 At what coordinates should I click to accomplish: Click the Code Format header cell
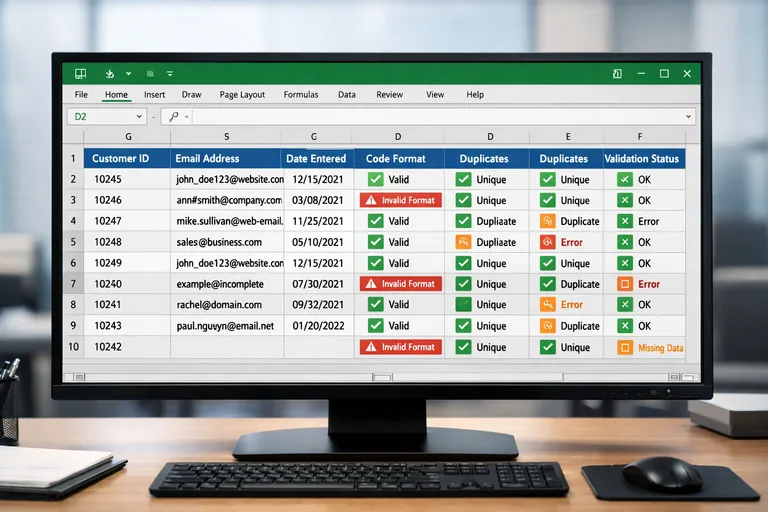399,159
